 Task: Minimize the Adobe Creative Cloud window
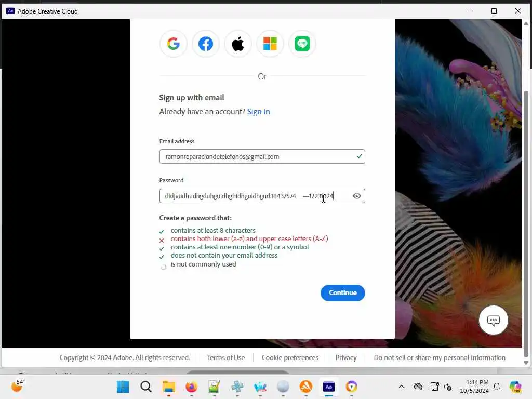(471, 11)
